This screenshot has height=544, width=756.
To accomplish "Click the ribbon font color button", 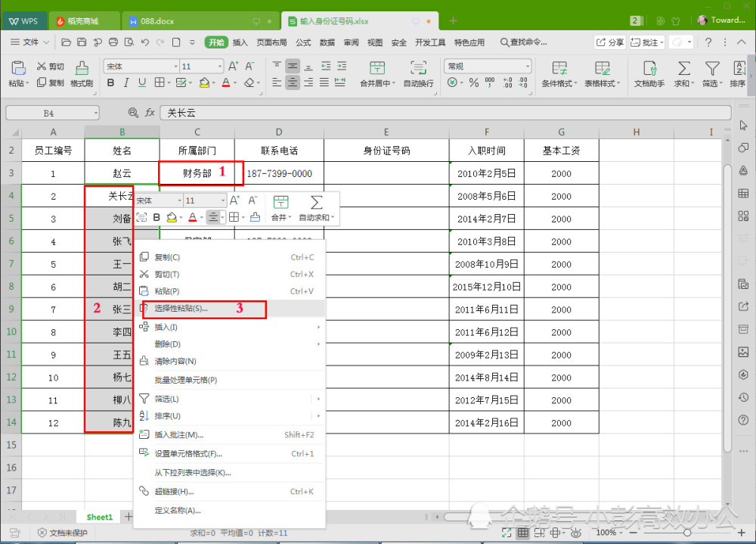I will 225,82.
